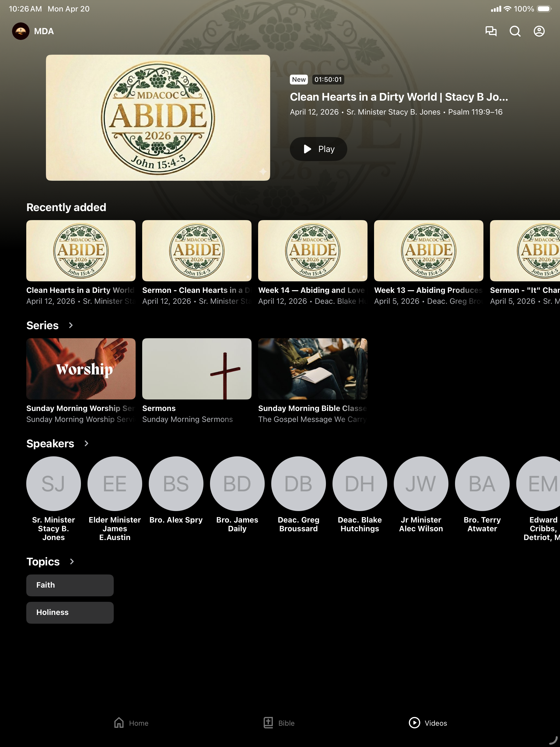The height and width of the screenshot is (747, 560).
Task: Tap Deac. Greg Broussard name
Action: coord(299,524)
